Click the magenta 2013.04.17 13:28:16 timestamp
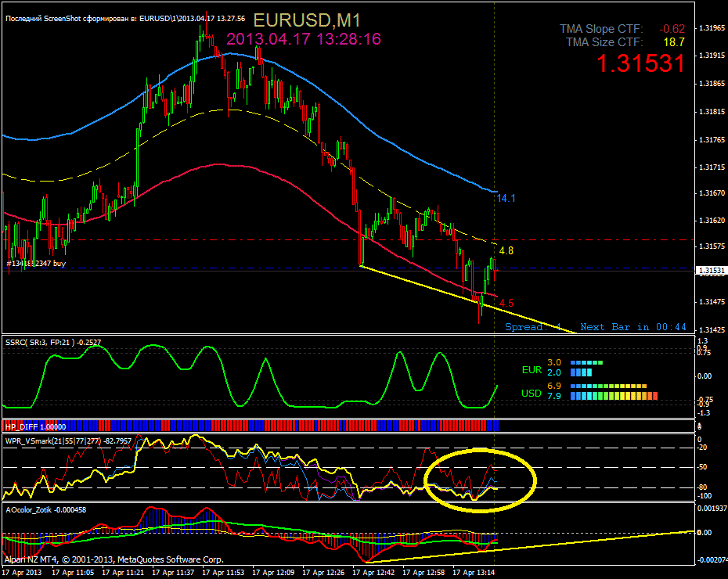The image size is (728, 579). point(303,39)
